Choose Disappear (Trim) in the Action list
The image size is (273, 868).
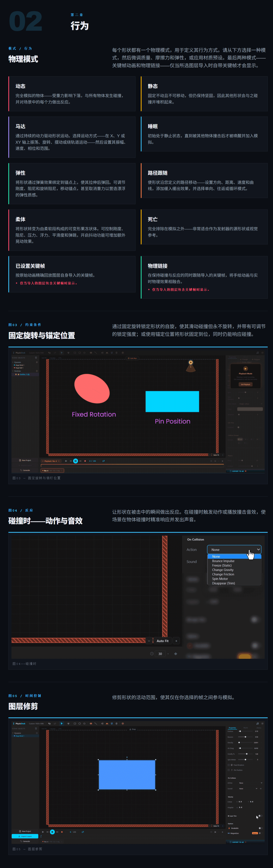(x=234, y=583)
